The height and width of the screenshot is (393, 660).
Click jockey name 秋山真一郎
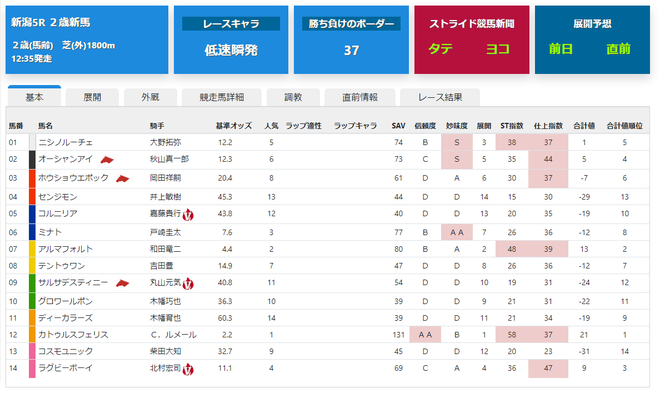tap(169, 159)
